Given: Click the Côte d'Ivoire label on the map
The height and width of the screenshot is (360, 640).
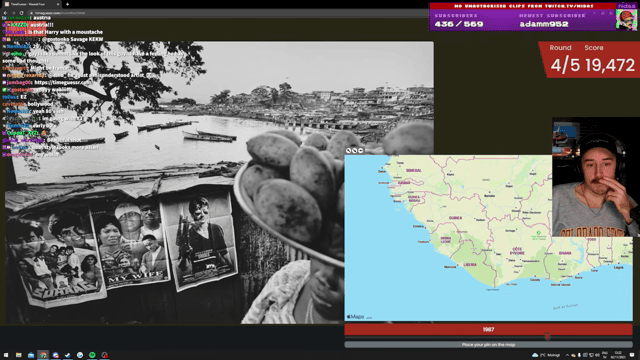Looking at the screenshot, I should [x=517, y=251].
